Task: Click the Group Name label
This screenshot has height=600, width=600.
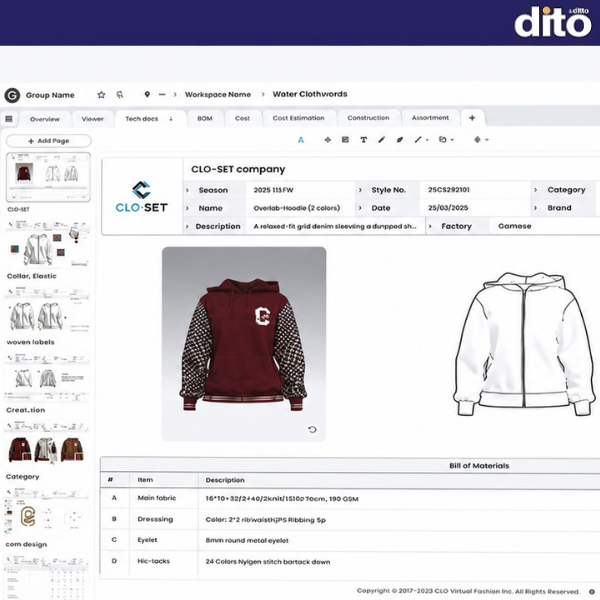Action: point(50,95)
